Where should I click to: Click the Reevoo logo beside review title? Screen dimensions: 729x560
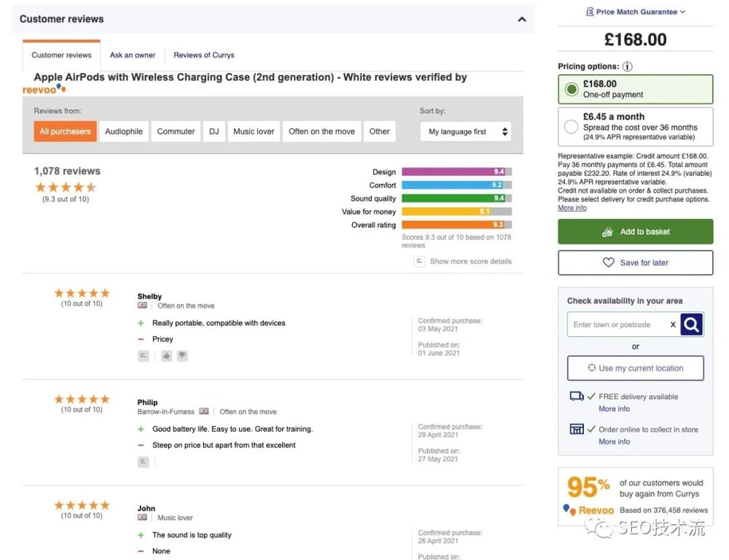(44, 89)
